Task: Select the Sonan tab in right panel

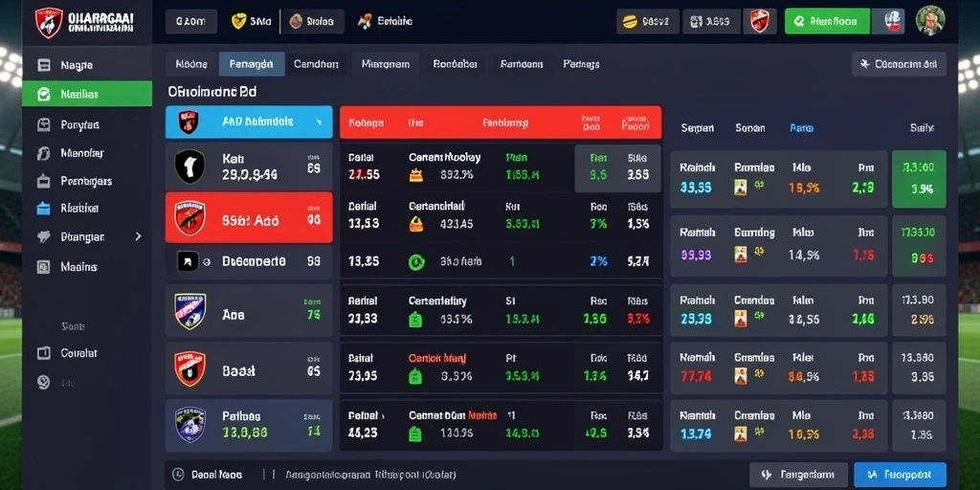Action: [750, 128]
